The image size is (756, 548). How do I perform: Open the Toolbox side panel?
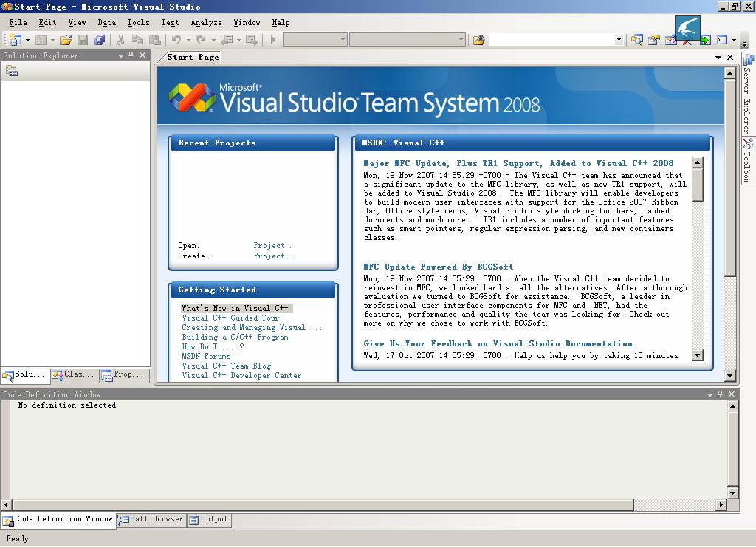(x=748, y=160)
